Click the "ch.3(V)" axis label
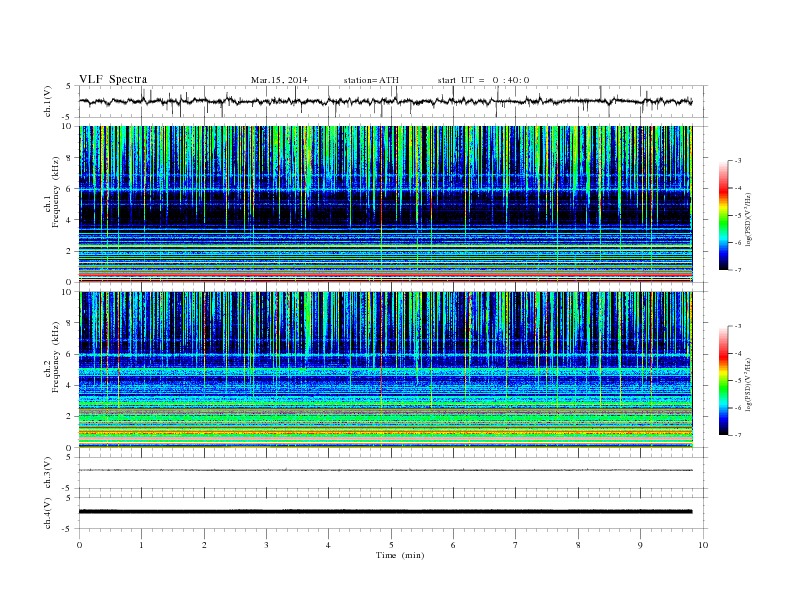 click(48, 473)
